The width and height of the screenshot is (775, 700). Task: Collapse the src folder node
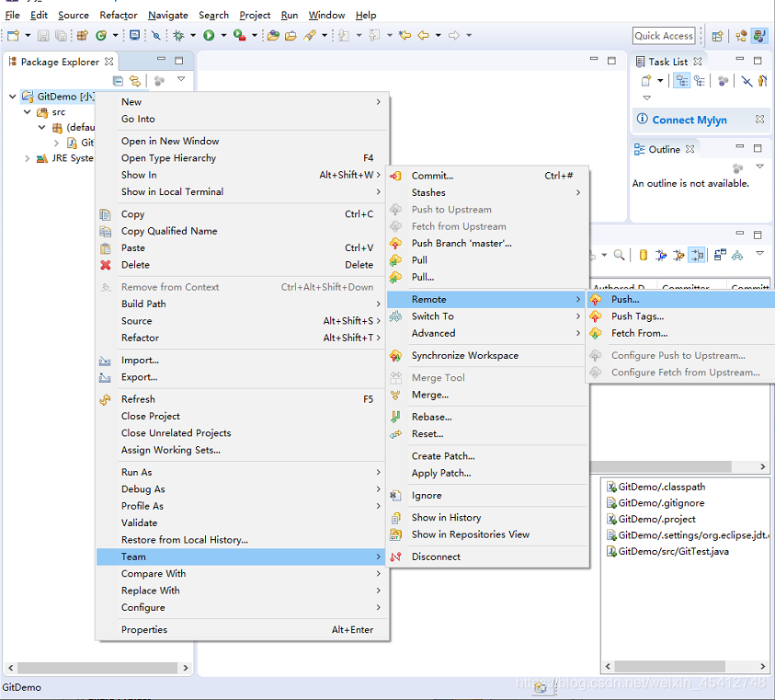28,112
